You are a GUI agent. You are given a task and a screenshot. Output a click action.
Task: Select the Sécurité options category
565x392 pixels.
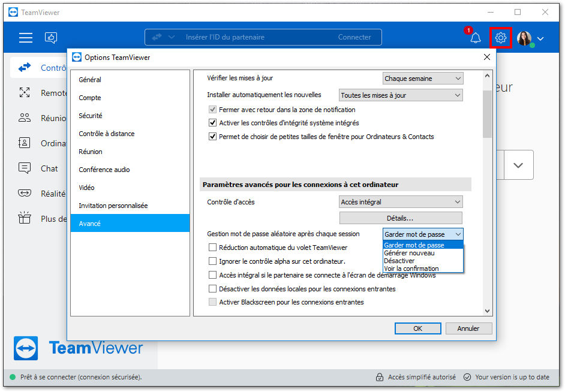(130, 116)
